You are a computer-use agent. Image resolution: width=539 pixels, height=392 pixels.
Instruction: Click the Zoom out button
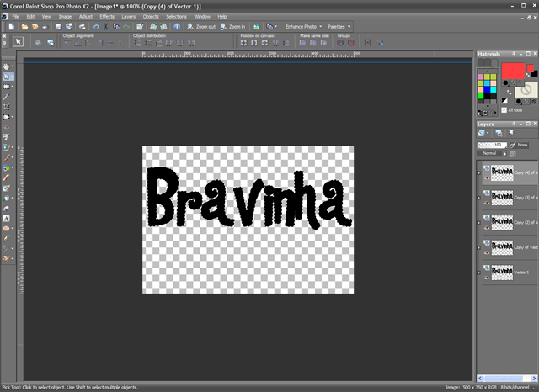point(201,26)
